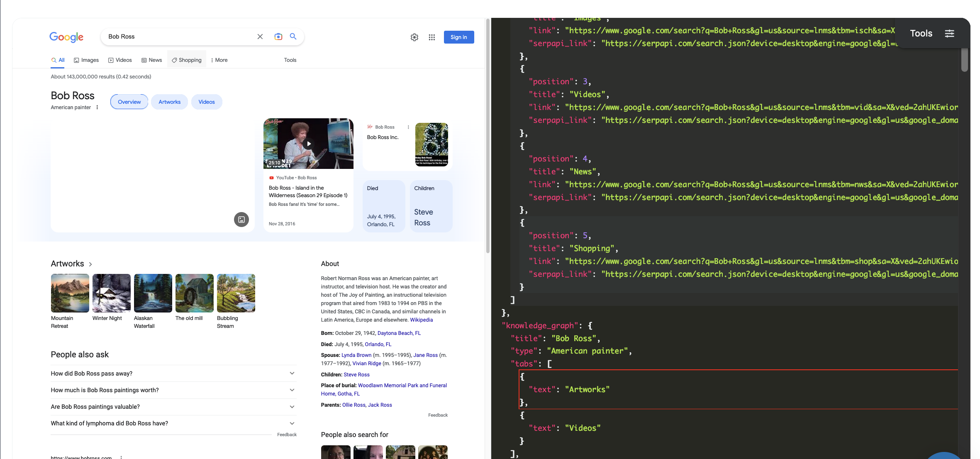Open the More search options dropdown
This screenshot has width=980, height=459.
pos(219,60)
